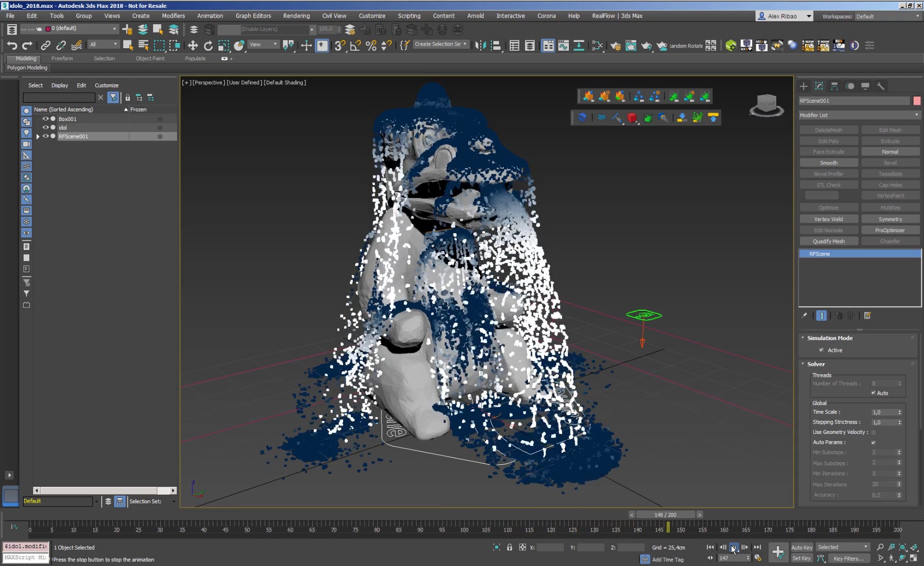Click the Undo icon in the toolbar
This screenshot has width=924, height=566.
[x=12, y=46]
